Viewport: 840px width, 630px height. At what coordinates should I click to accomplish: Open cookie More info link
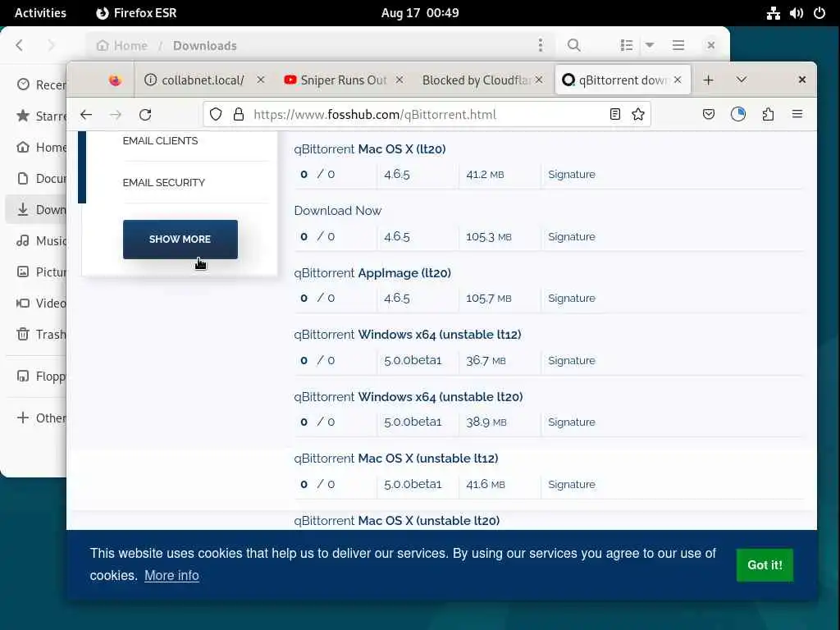171,575
